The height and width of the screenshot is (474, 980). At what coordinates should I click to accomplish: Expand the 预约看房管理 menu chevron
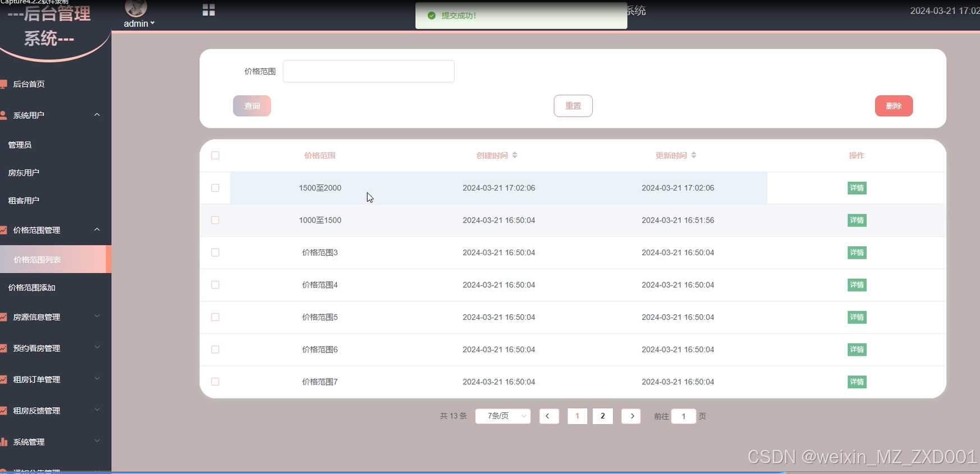(x=97, y=348)
